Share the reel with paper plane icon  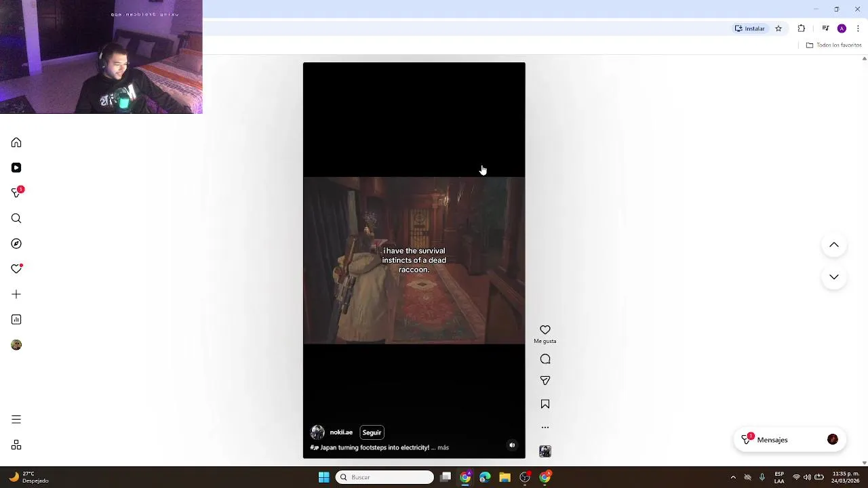[x=545, y=381]
